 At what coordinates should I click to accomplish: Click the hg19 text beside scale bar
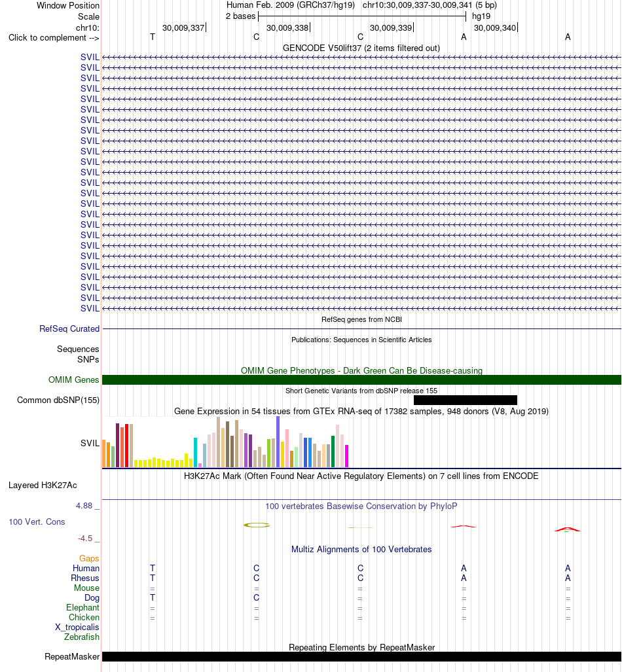[x=481, y=16]
